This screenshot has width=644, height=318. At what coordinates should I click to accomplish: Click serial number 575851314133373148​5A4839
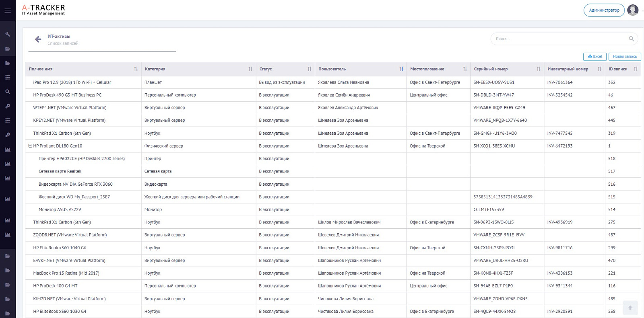point(503,197)
